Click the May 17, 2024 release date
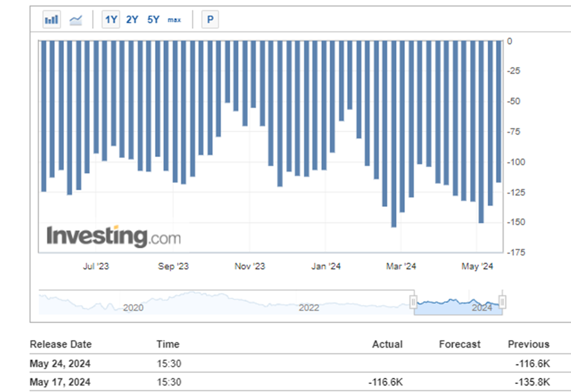Image resolution: width=571 pixels, height=392 pixels. pos(60,382)
